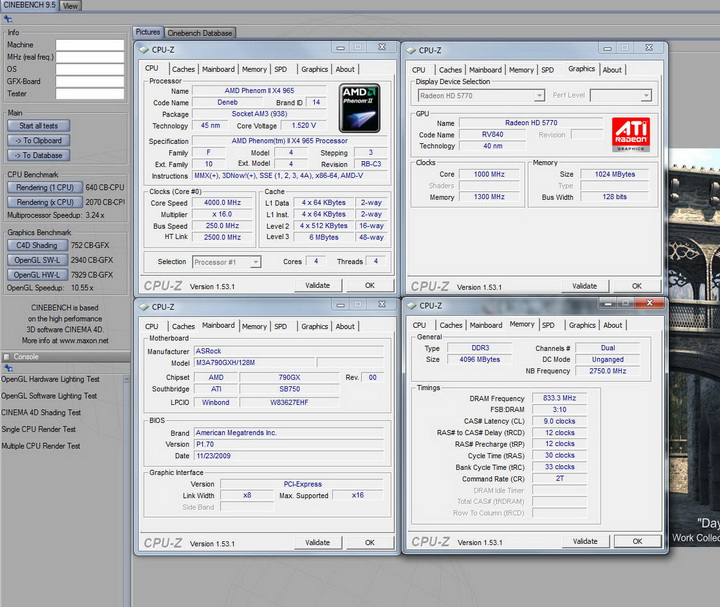
Task: Click the GFX-Board input field
Action: 90,81
